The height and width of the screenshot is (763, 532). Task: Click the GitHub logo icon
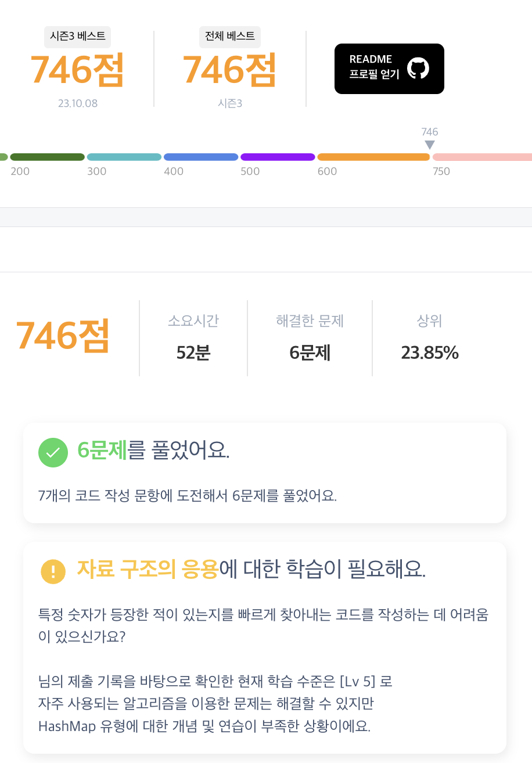pos(418,69)
